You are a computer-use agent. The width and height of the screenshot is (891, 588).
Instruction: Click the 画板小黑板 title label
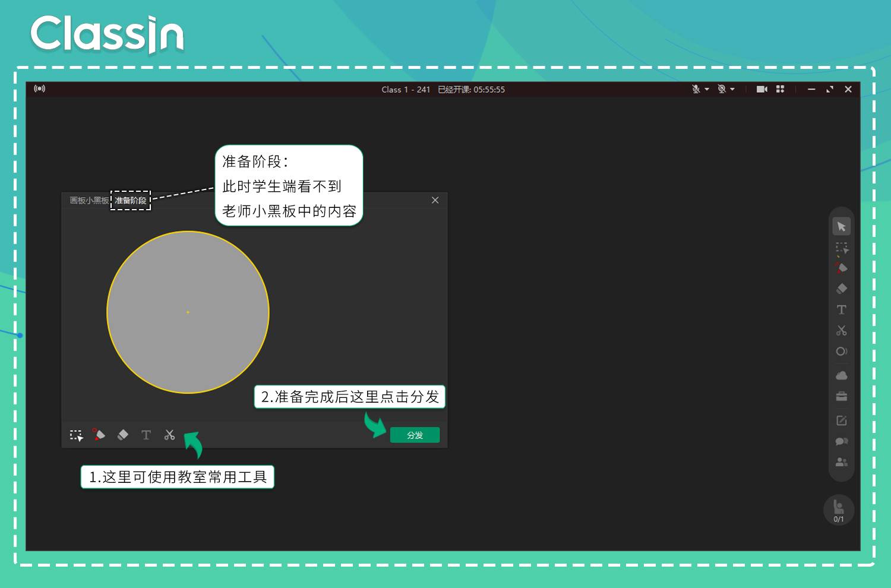tap(89, 200)
